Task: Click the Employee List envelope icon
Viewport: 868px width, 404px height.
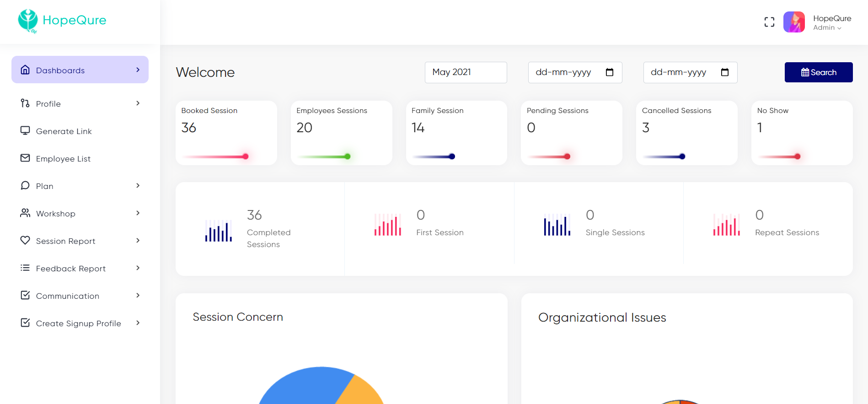Action: [x=25, y=158]
